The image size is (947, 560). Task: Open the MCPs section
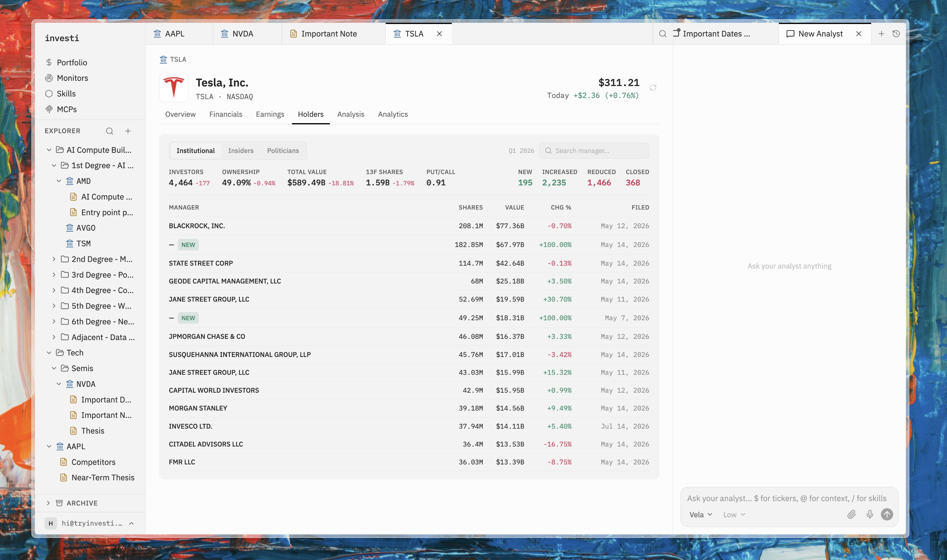67,109
